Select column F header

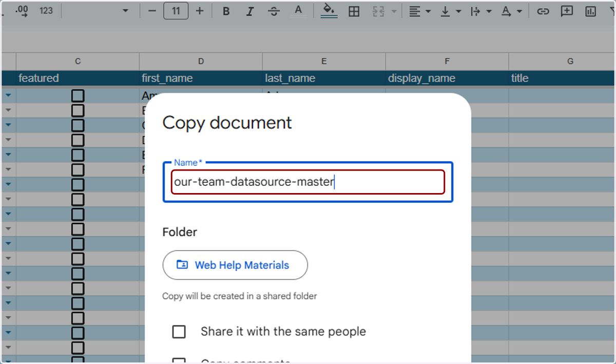tap(447, 62)
